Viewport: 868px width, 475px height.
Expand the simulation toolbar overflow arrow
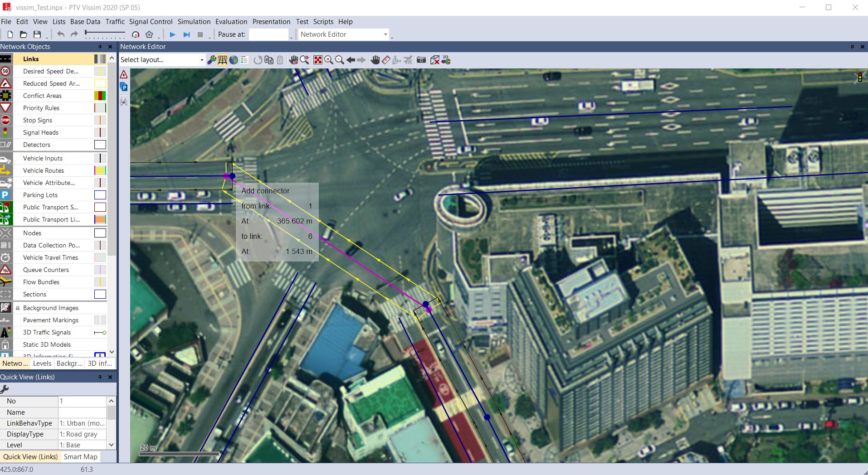(210, 37)
